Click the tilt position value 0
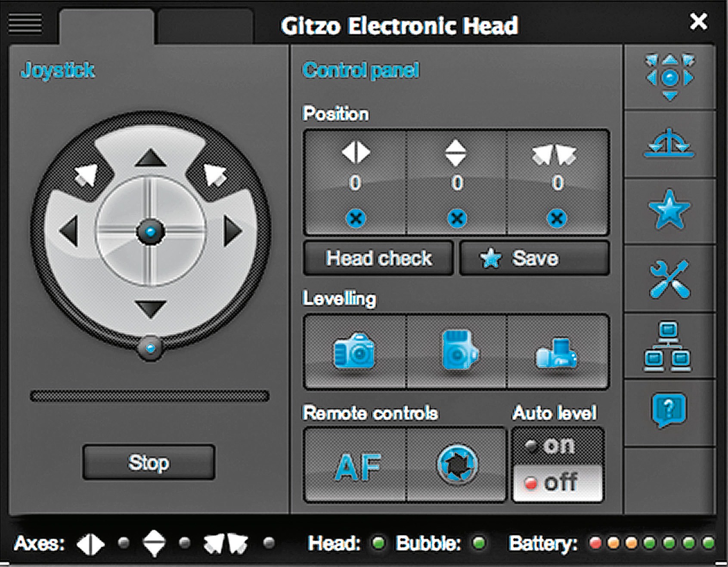This screenshot has height=567, width=728. click(x=457, y=183)
